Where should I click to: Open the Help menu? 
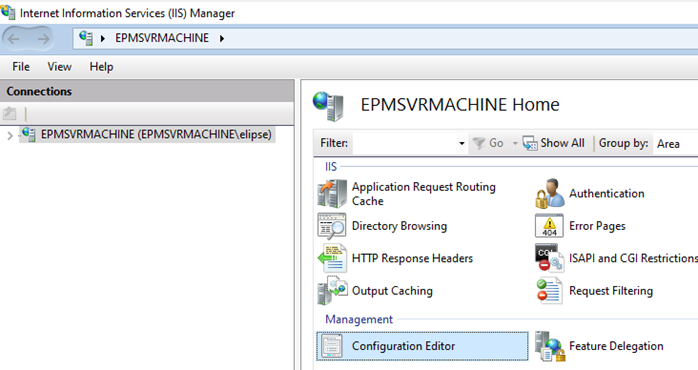[x=101, y=67]
